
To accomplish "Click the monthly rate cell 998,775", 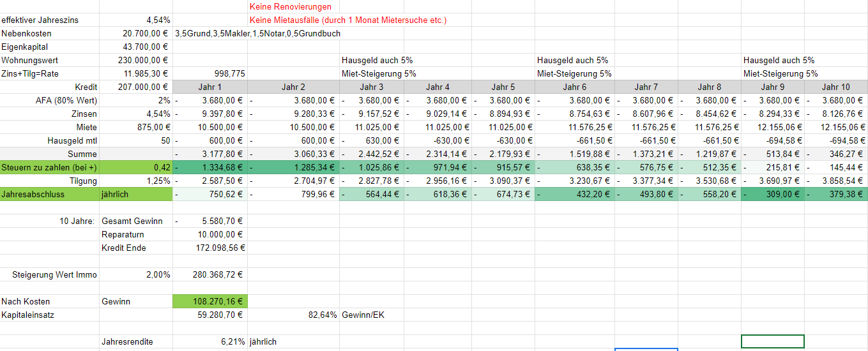I will pyautogui.click(x=231, y=74).
